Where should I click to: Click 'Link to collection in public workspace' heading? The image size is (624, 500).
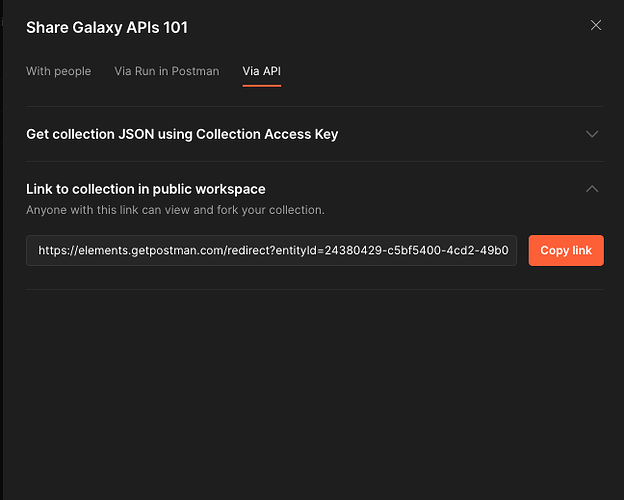pos(146,189)
